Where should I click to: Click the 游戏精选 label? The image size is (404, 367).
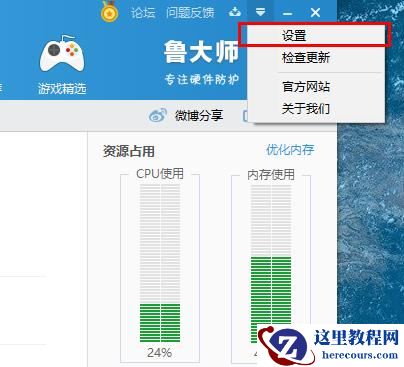tap(62, 89)
